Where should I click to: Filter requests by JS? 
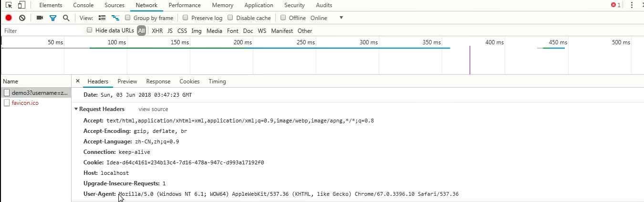coord(170,30)
